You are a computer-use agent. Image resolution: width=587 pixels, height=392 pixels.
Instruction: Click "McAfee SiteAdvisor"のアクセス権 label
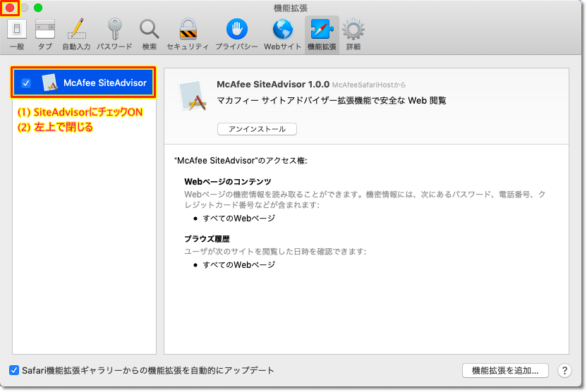coord(241,161)
